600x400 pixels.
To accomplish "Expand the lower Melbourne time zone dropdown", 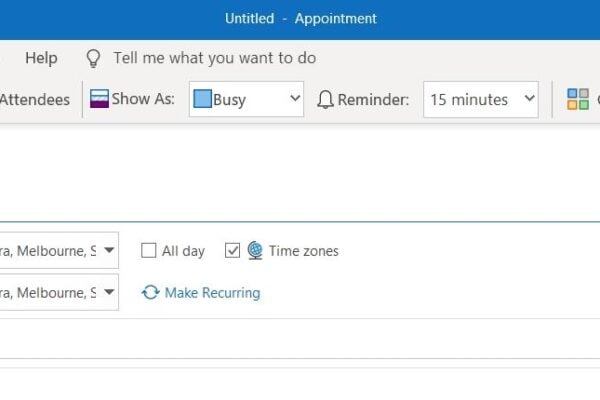I will [x=109, y=292].
